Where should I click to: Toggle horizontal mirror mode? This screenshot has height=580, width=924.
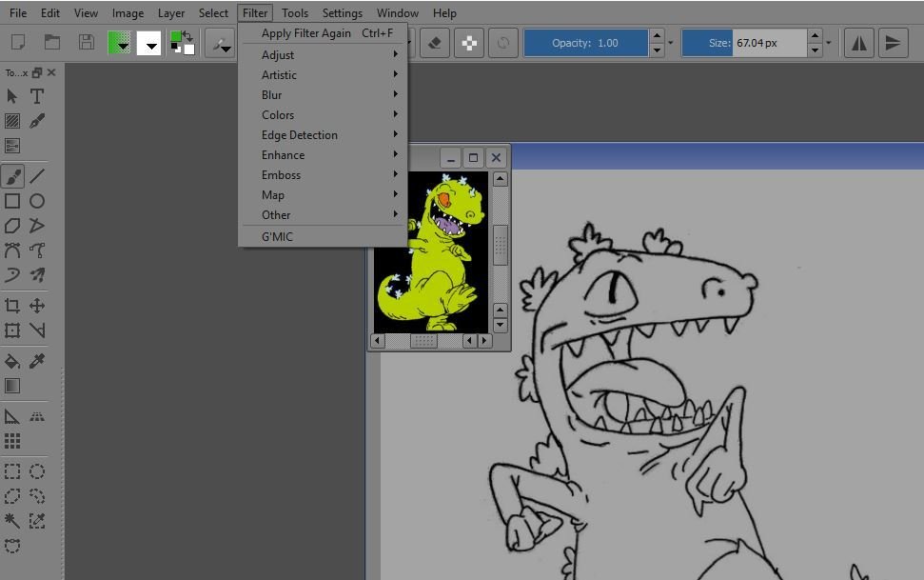858,43
